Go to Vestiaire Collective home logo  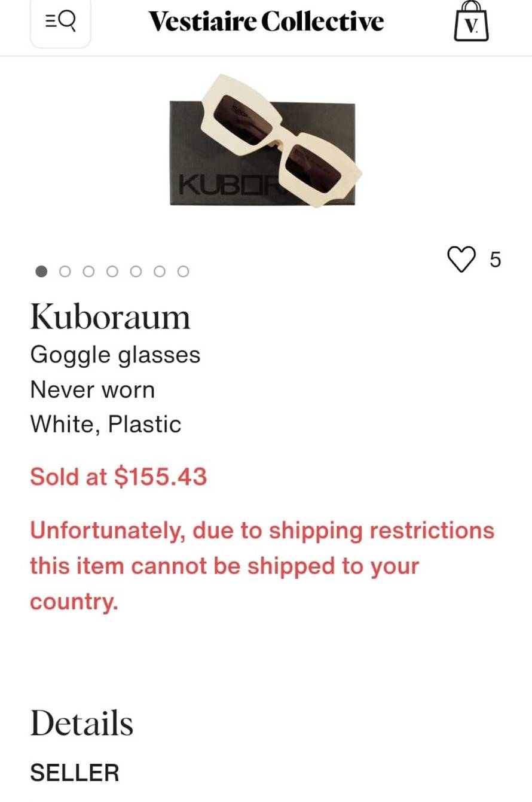(266, 22)
